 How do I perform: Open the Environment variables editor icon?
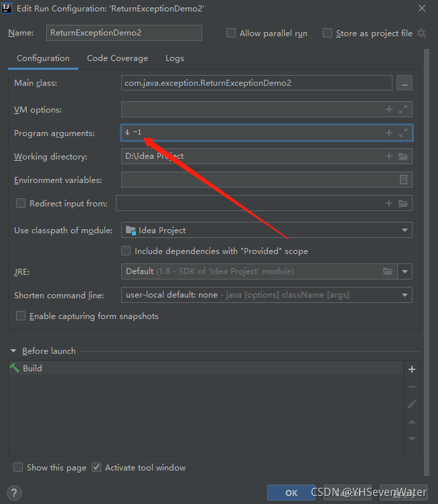[x=403, y=180]
